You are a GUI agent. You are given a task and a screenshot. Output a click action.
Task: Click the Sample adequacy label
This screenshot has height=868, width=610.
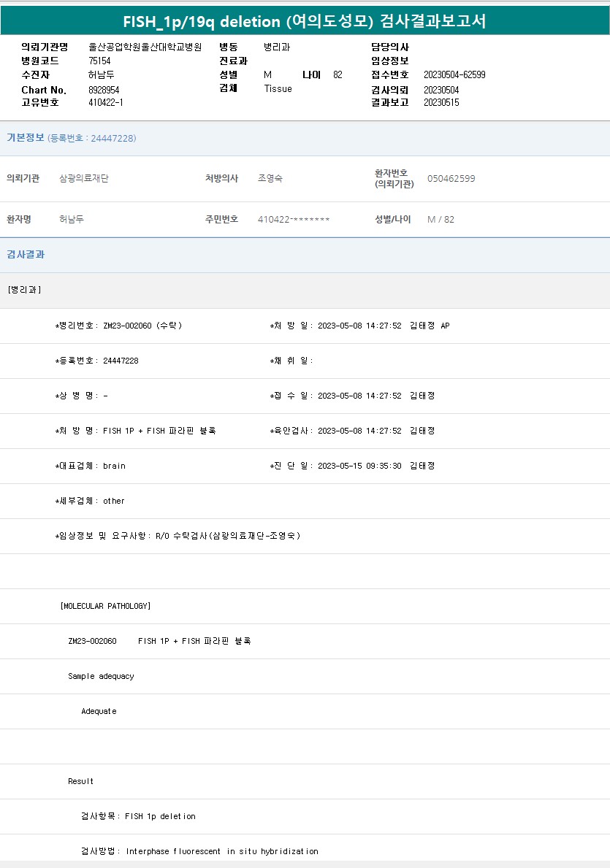(x=101, y=676)
